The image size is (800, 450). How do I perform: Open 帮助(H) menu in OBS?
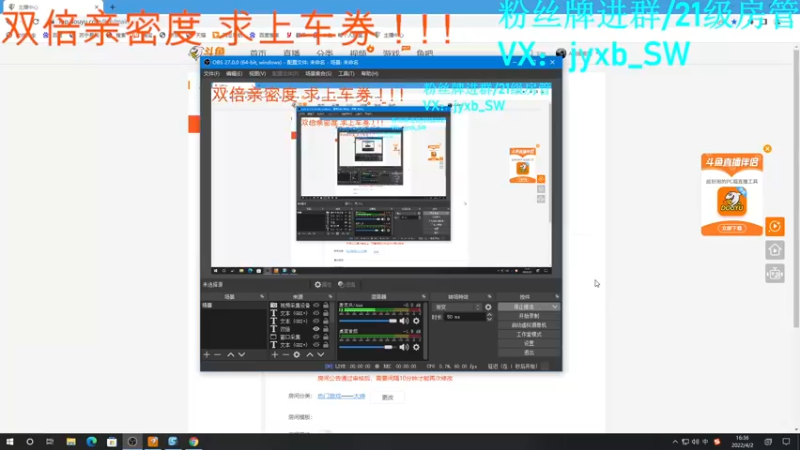pos(369,74)
